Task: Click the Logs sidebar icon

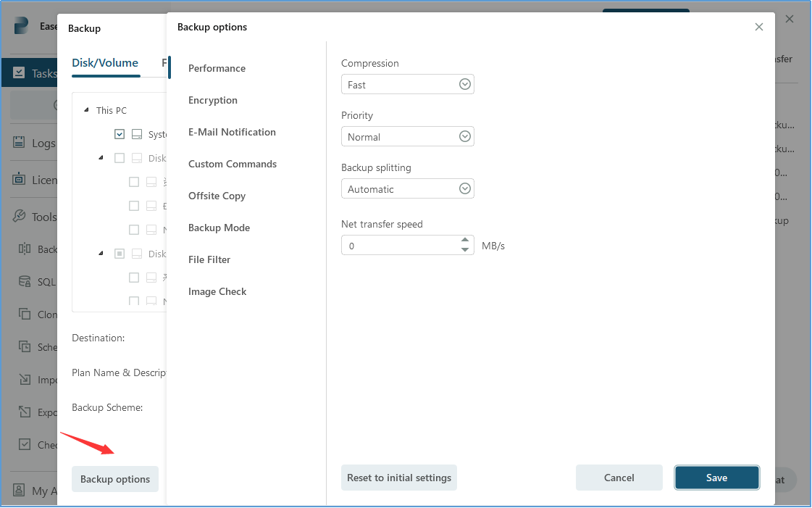Action: (x=20, y=143)
